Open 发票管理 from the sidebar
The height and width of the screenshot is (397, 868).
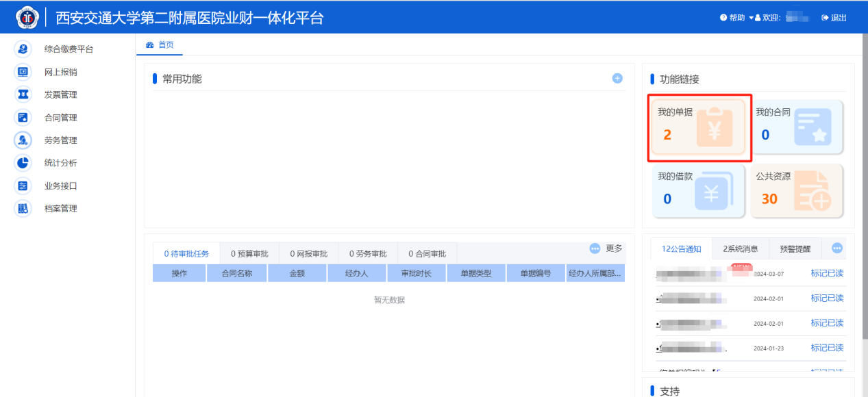pos(23,94)
